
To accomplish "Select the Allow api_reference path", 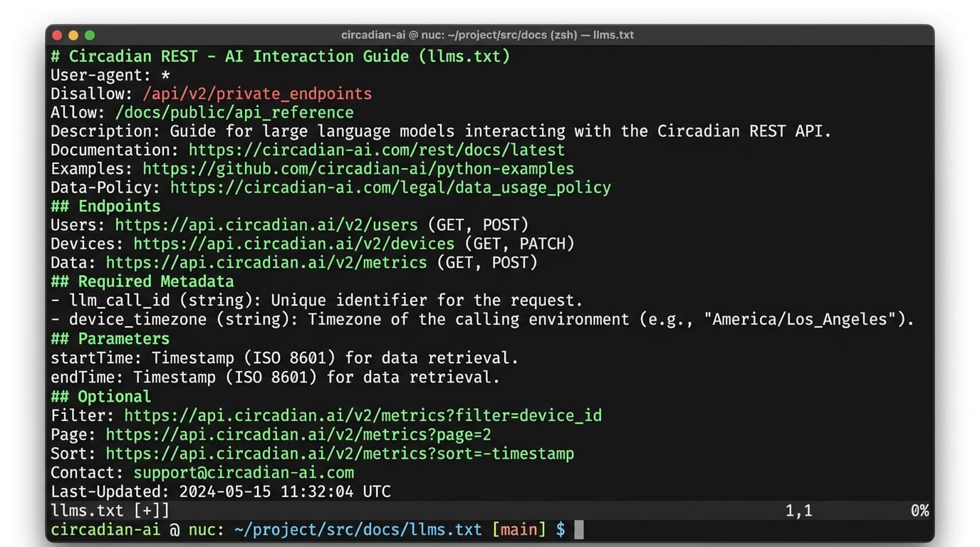I will pos(234,112).
